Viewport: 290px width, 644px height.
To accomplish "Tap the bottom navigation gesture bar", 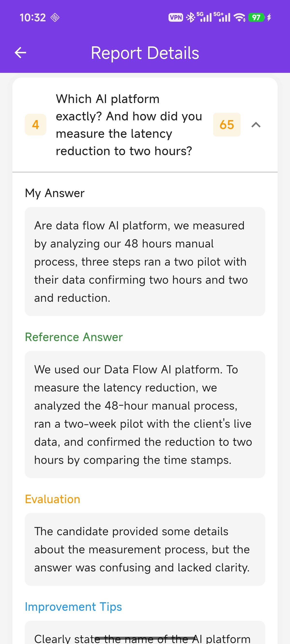I will tap(145, 638).
